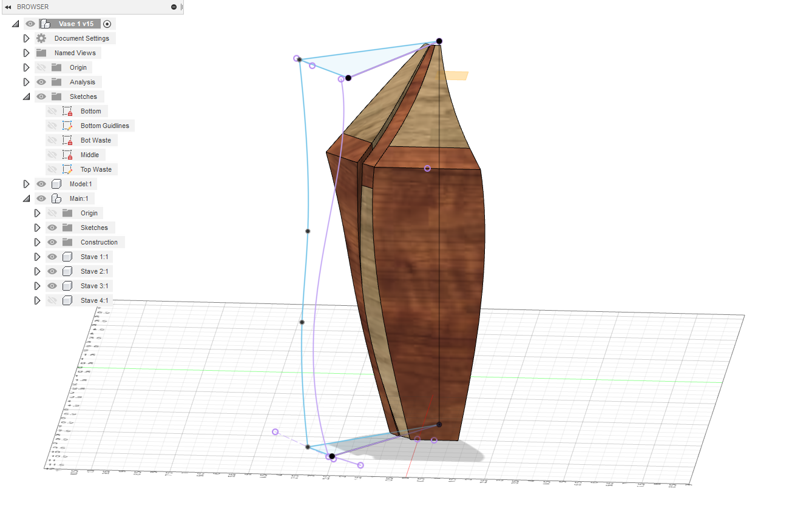Screen dimensions: 812x520
Task: Click the Main:1 component icon
Action: pos(56,198)
